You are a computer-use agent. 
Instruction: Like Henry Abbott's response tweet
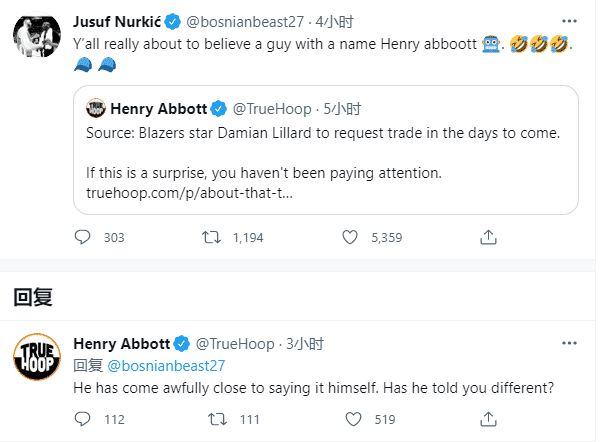pos(350,419)
